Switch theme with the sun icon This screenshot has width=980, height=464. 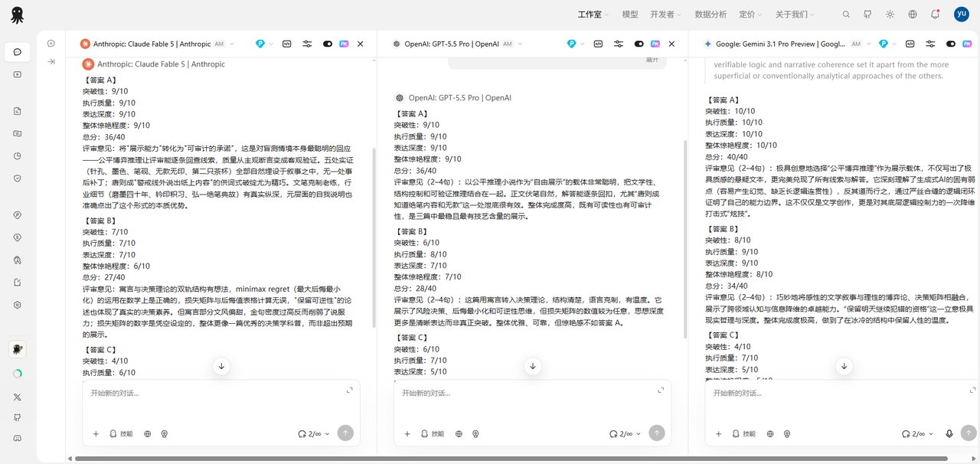pyautogui.click(x=890, y=15)
